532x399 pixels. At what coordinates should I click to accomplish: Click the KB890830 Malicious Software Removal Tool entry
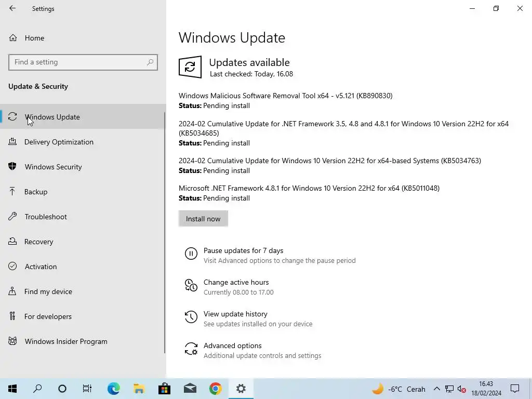pyautogui.click(x=286, y=96)
